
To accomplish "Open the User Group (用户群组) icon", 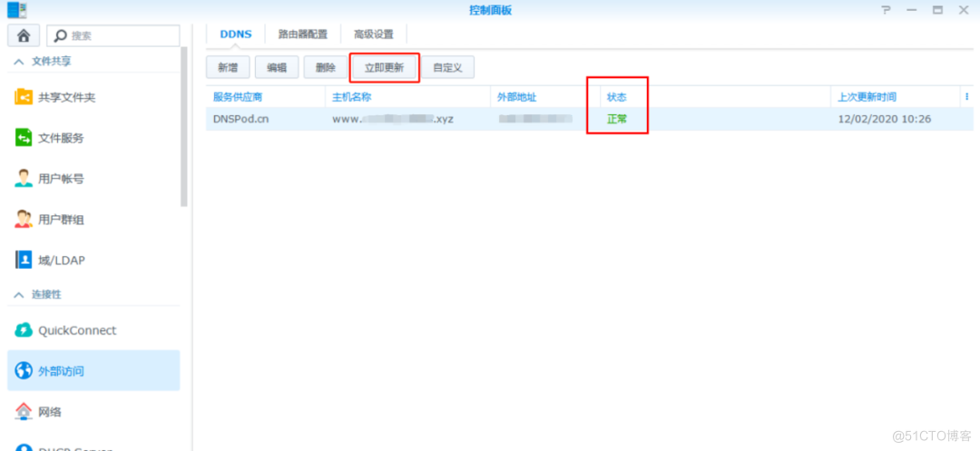I will [23, 220].
